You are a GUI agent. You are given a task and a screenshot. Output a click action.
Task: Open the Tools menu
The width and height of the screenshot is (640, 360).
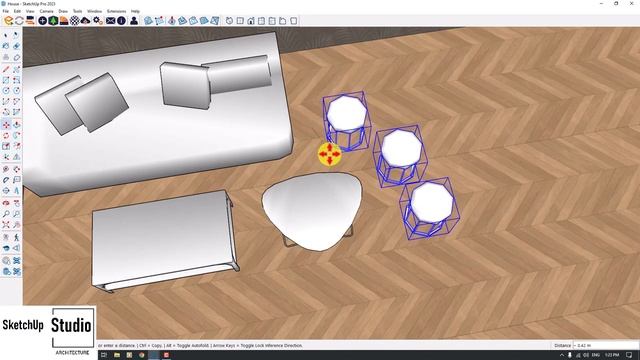click(78, 11)
